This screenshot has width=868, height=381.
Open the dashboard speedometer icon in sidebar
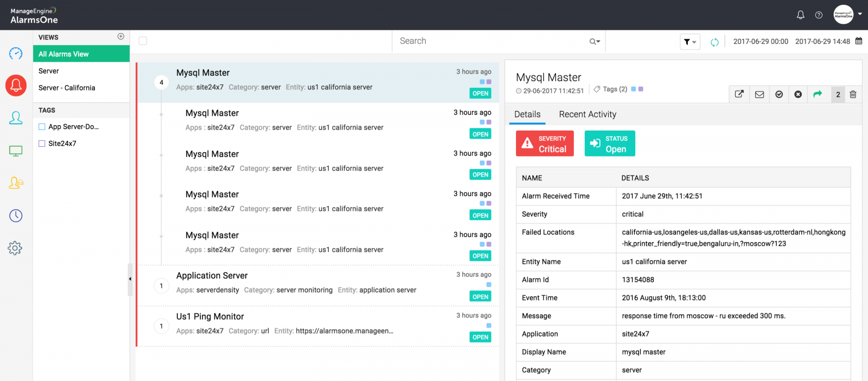16,53
